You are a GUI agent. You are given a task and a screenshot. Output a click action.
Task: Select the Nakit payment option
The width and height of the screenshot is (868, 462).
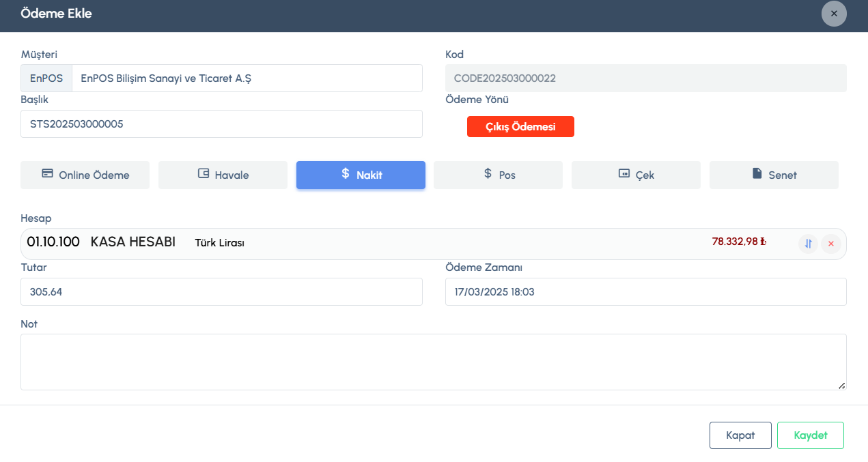click(361, 175)
